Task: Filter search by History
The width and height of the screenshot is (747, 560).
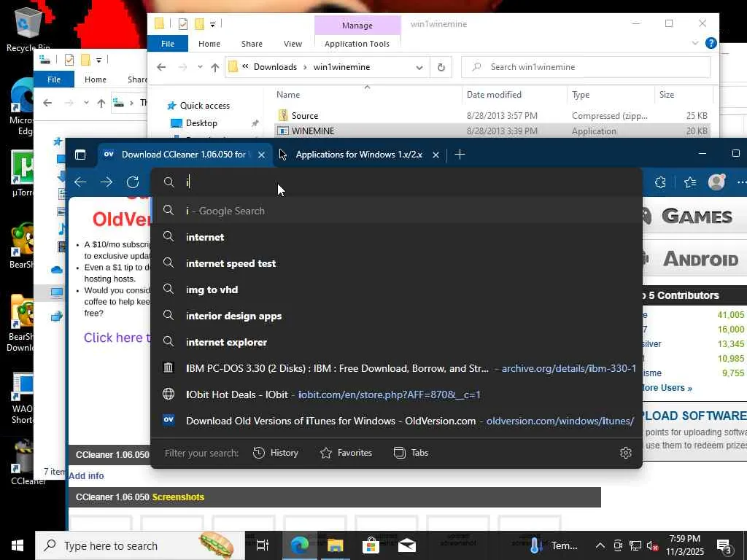Action: (x=275, y=453)
